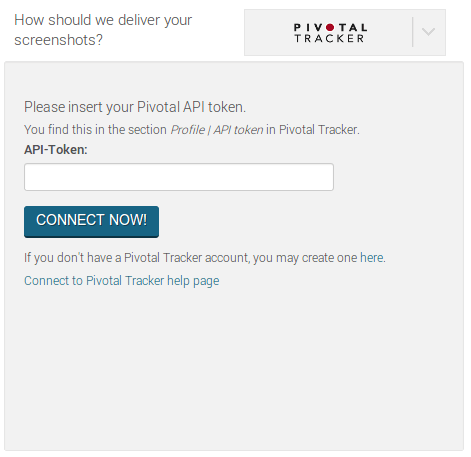Image resolution: width=471 pixels, height=457 pixels.
Task: Click the word TRACKER in the logo
Action: point(329,38)
